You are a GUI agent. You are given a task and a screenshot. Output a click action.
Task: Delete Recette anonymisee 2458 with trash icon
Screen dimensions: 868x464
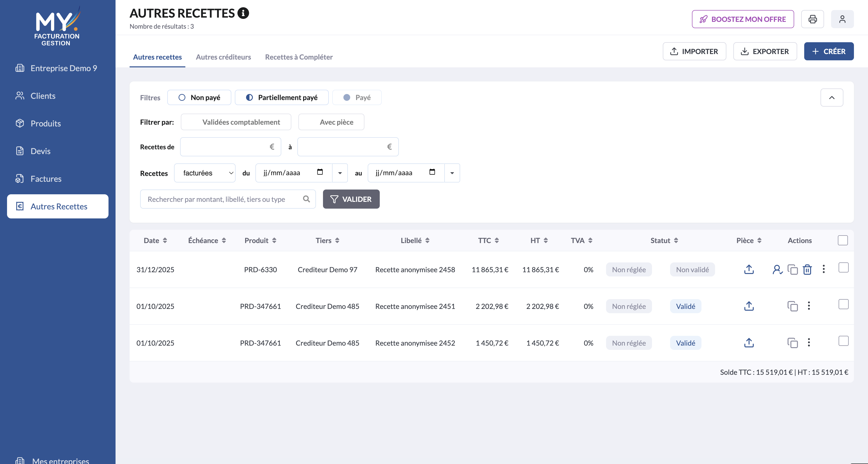point(807,269)
